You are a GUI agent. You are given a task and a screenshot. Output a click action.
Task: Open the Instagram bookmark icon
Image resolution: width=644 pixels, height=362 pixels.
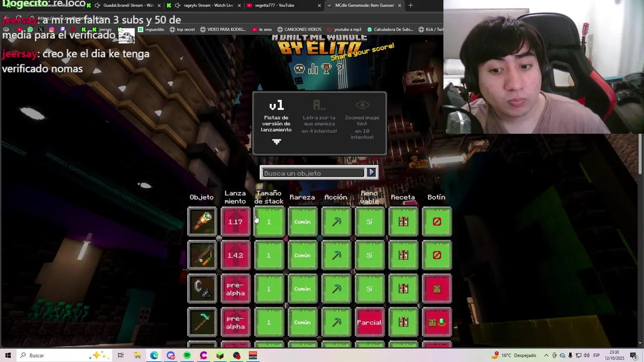pos(51,30)
